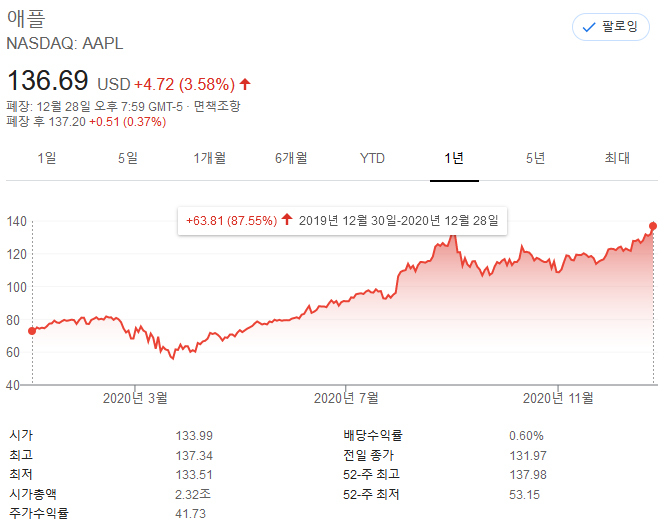Click the P/E value 41.73
The height and width of the screenshot is (531, 672).
click(x=191, y=514)
